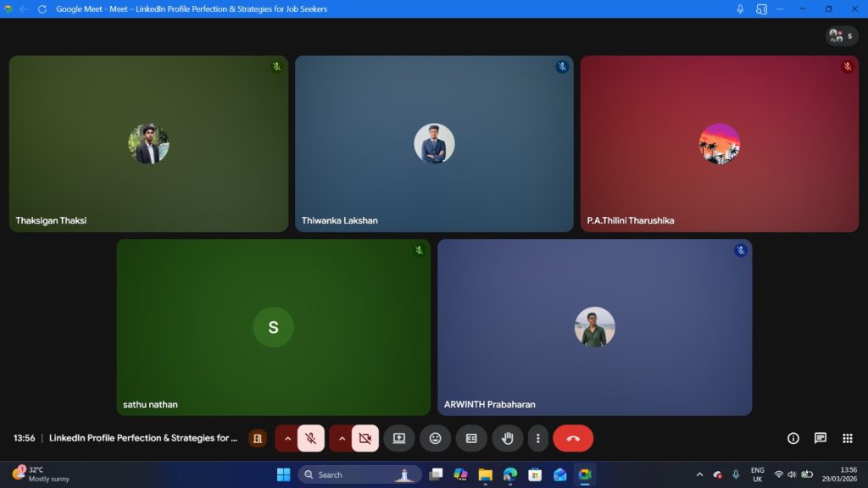Screen dimensions: 868x488
Task: Open the companion mode host controls icon
Action: pyautogui.click(x=257, y=438)
